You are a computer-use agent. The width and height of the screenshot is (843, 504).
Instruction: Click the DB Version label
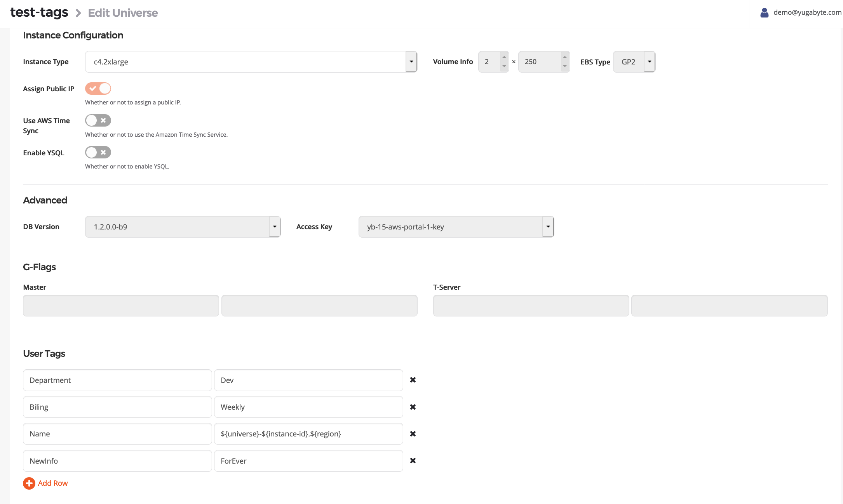(x=41, y=227)
